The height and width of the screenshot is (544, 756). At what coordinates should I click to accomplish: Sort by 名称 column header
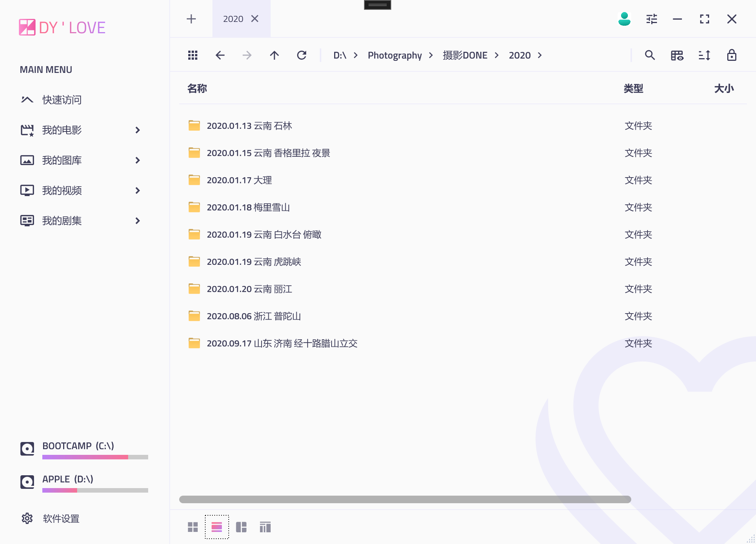197,88
